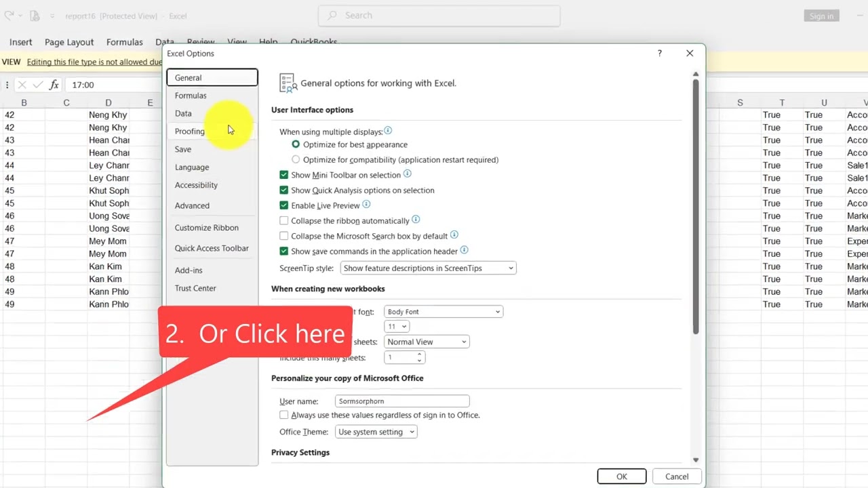Uncheck Show Mini Toolbar on selection

(284, 175)
